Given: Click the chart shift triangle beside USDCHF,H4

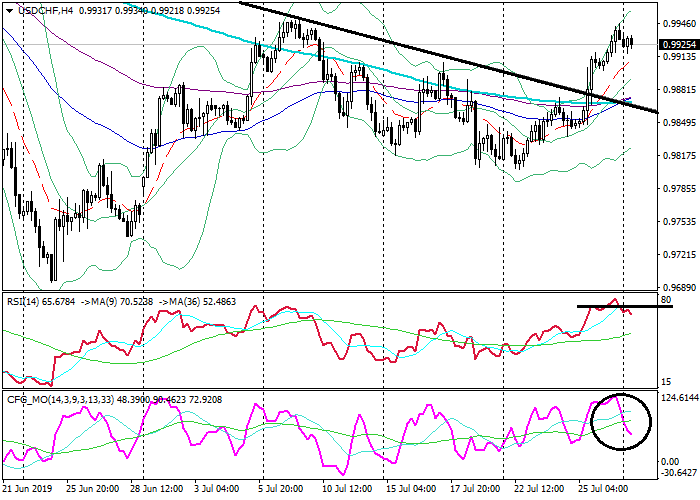Looking at the screenshot, I should click(7, 10).
